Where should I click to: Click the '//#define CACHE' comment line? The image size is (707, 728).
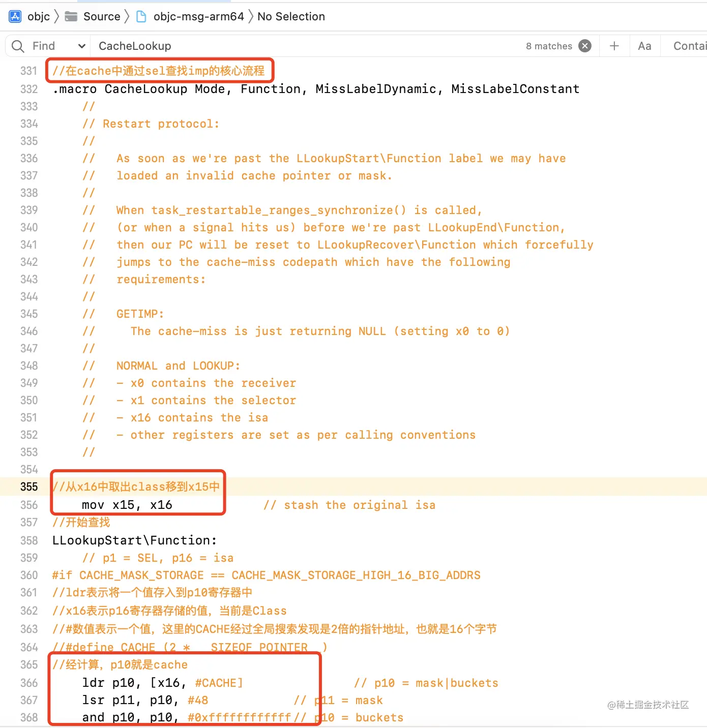[x=190, y=647]
